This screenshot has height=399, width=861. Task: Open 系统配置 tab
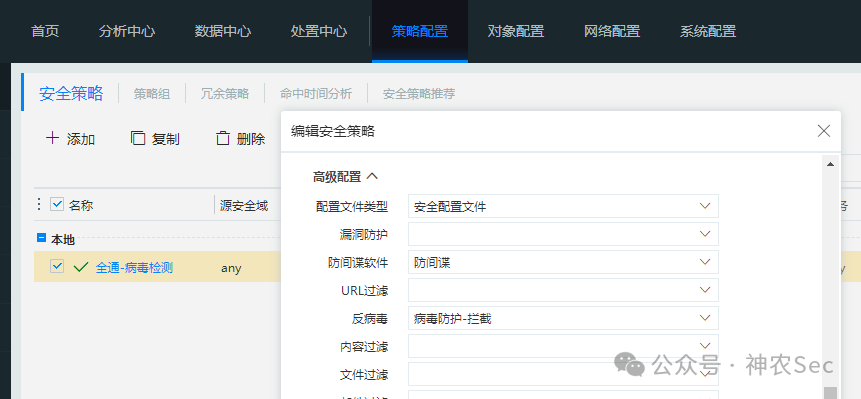pyautogui.click(x=708, y=31)
